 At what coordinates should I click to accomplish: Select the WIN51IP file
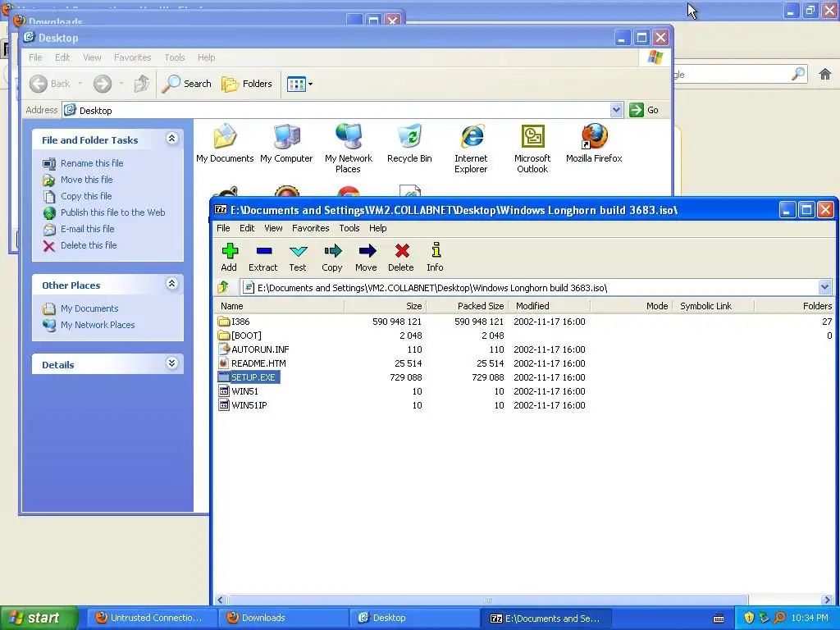[x=243, y=405]
